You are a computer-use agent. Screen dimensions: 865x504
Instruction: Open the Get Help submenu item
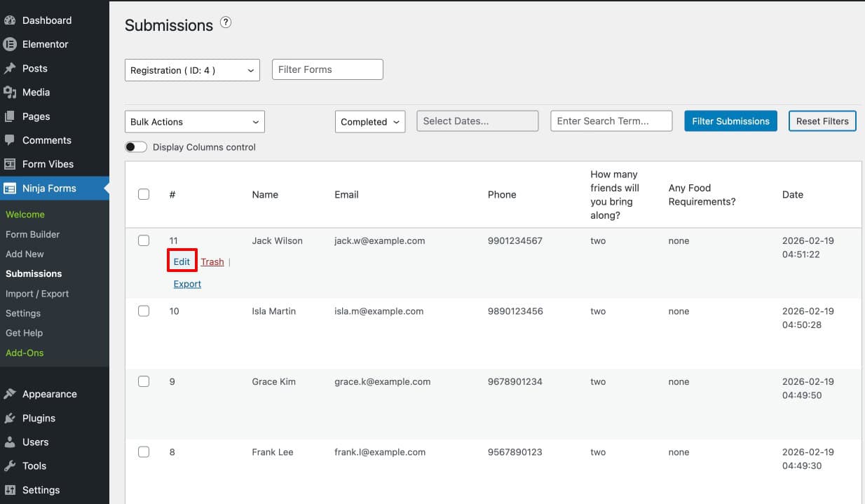[x=25, y=333]
